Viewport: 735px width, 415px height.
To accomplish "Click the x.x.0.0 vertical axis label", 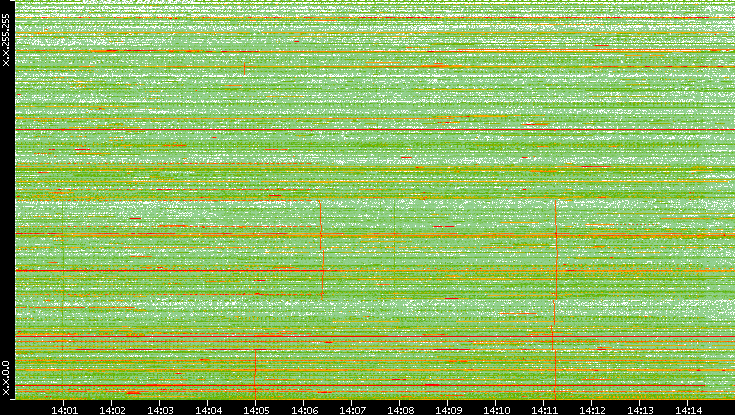I will pyautogui.click(x=6, y=378).
